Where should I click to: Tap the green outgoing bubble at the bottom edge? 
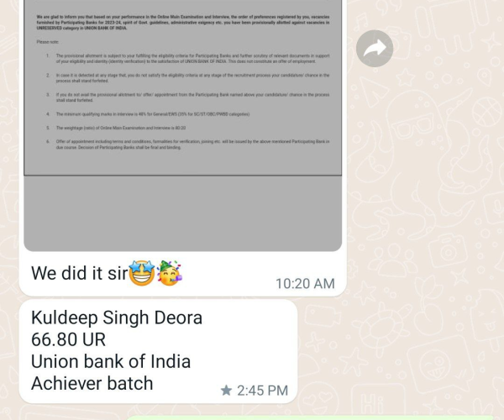click(310, 417)
